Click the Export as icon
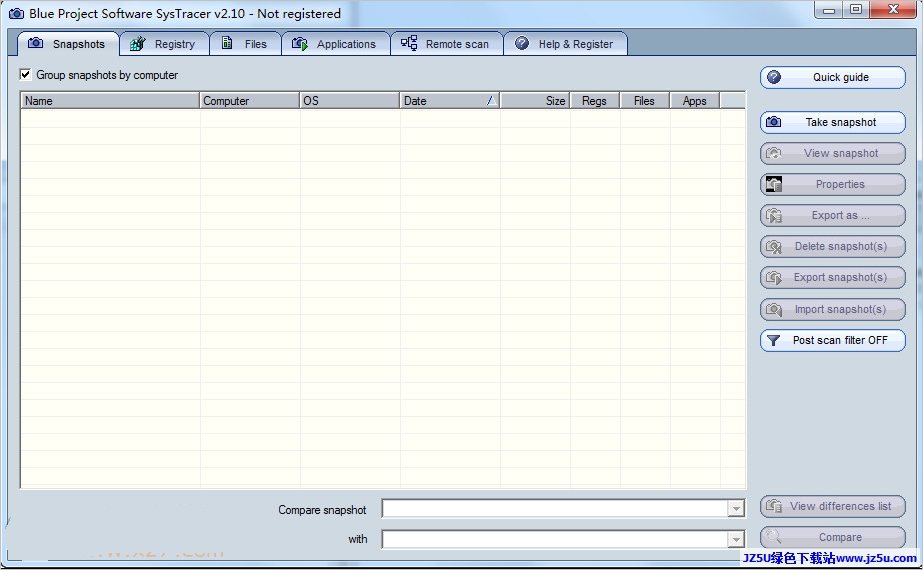Screen dimensions: 923x570 coord(774,216)
